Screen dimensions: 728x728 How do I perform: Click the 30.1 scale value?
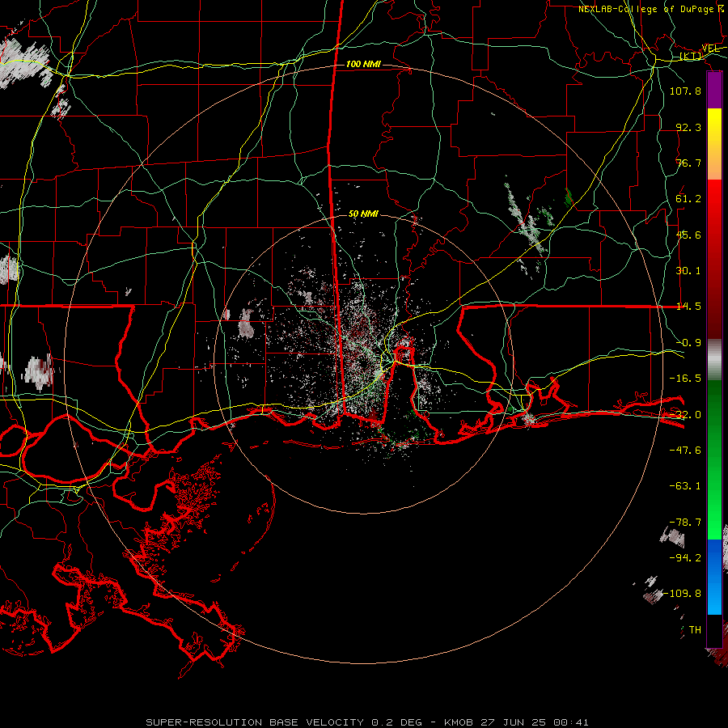tap(688, 271)
